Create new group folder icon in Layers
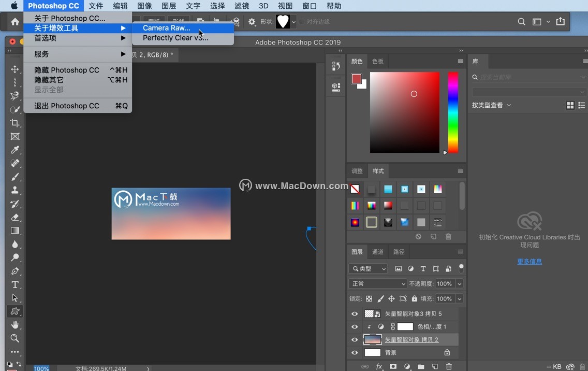Viewport: 588px width, 371px height. coord(421,366)
